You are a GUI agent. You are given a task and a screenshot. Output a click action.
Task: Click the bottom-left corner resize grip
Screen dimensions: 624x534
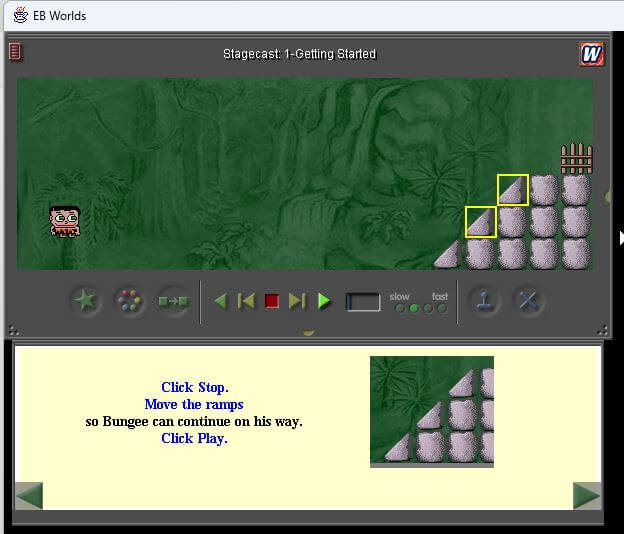[x=13, y=330]
